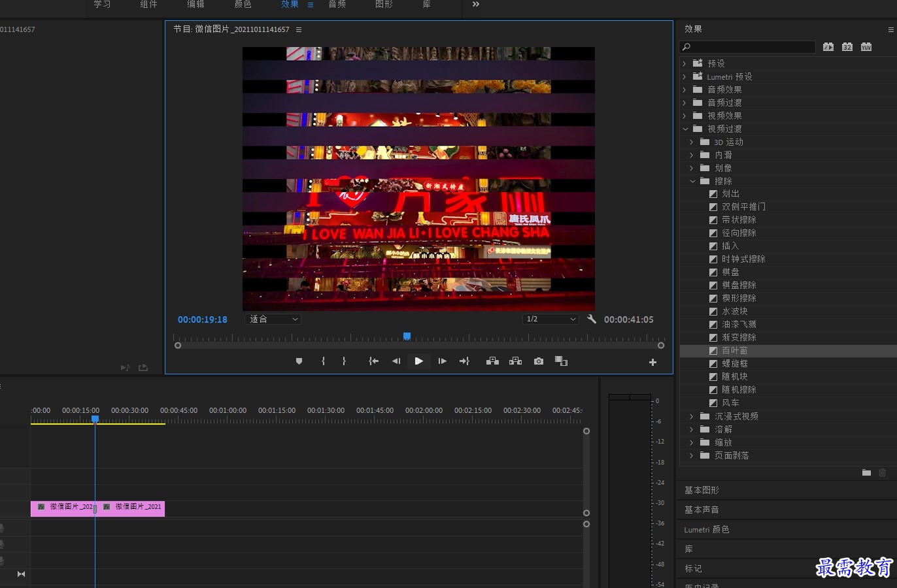
Task: Go to Out point
Action: (x=464, y=361)
